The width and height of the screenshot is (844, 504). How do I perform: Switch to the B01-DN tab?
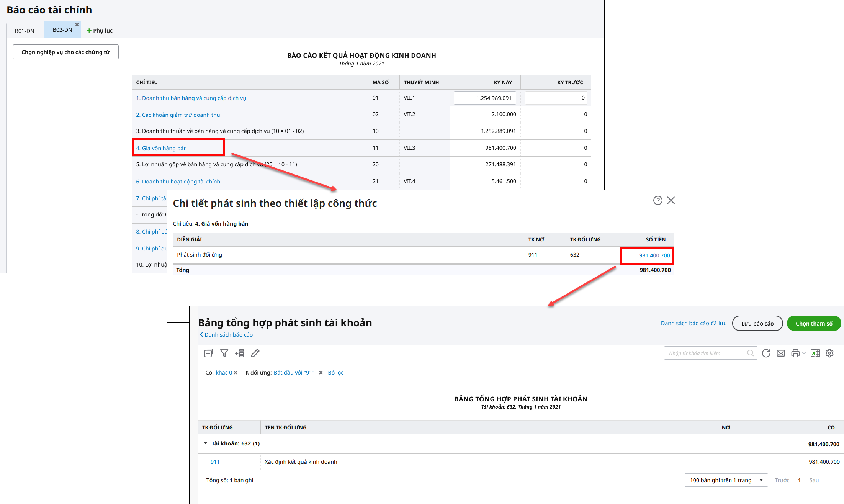(x=25, y=31)
